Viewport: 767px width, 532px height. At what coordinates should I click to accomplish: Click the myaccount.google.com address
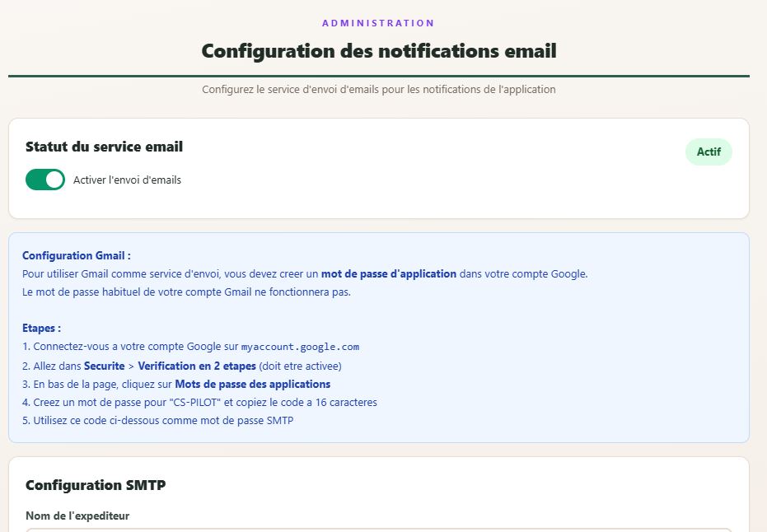coord(300,347)
